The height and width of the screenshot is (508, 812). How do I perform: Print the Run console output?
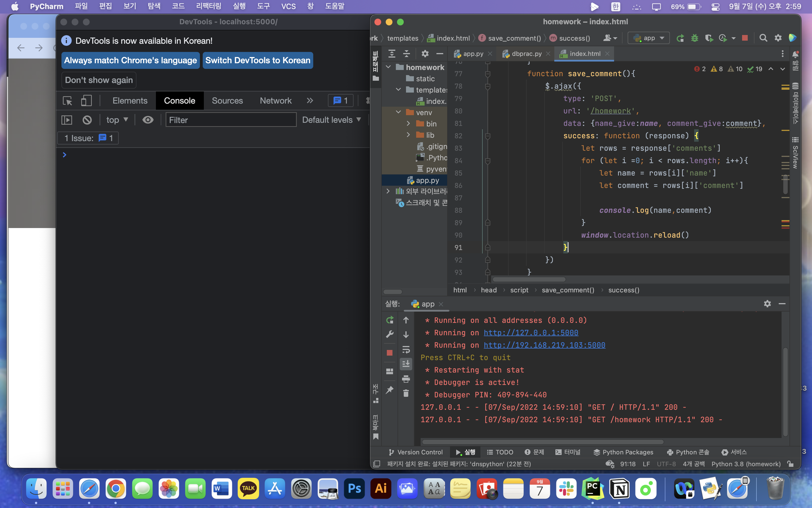(406, 379)
